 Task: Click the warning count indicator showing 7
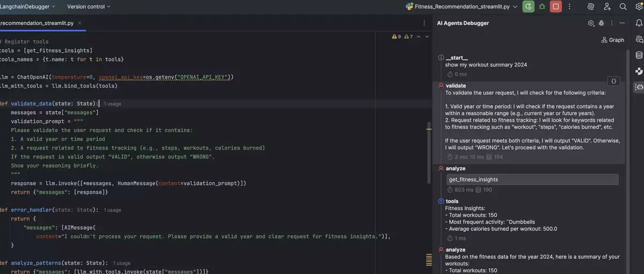[408, 36]
